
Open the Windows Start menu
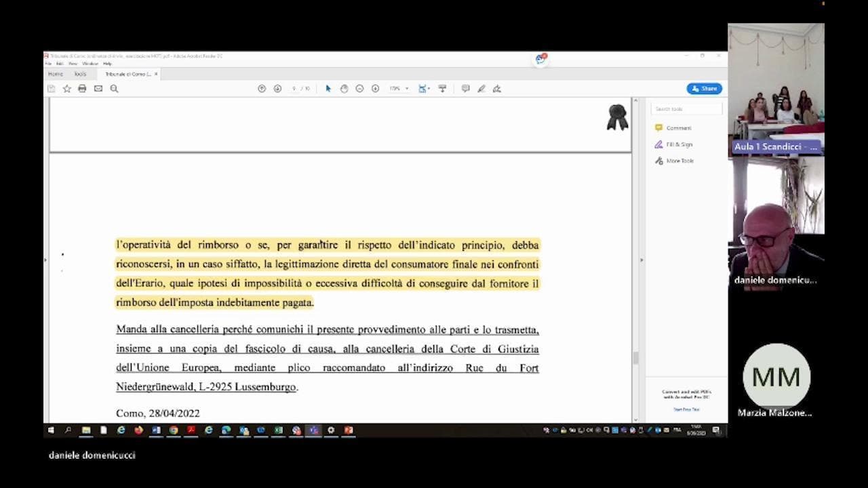pos(51,430)
